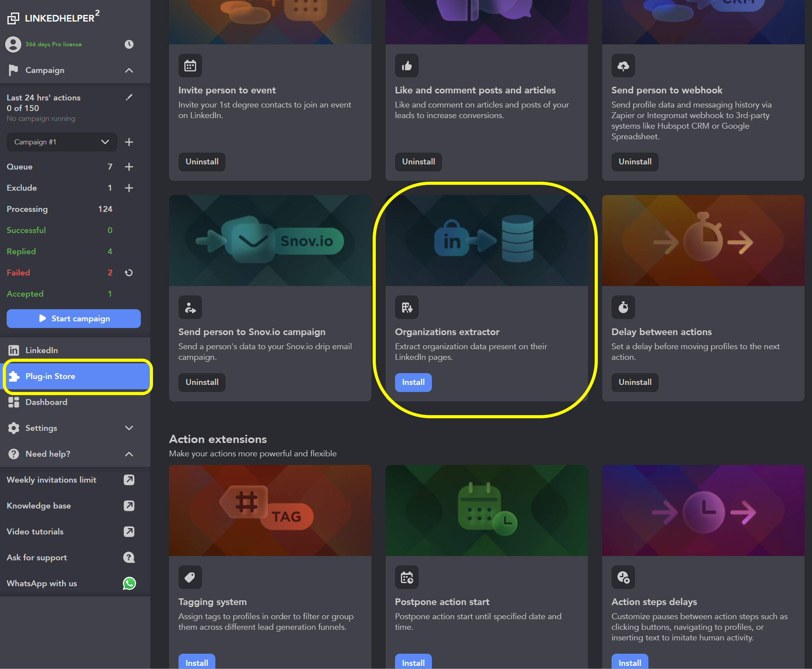Click the Postpone action start calendar-clock icon
This screenshot has height=669, width=812.
click(x=407, y=578)
